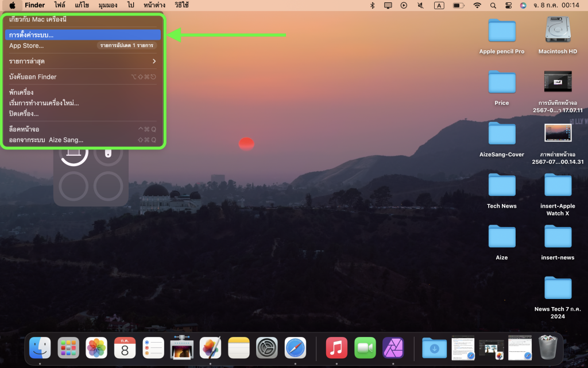Click ล็อคหน้าจอ to lock the screen
The image size is (588, 368).
pyautogui.click(x=24, y=129)
